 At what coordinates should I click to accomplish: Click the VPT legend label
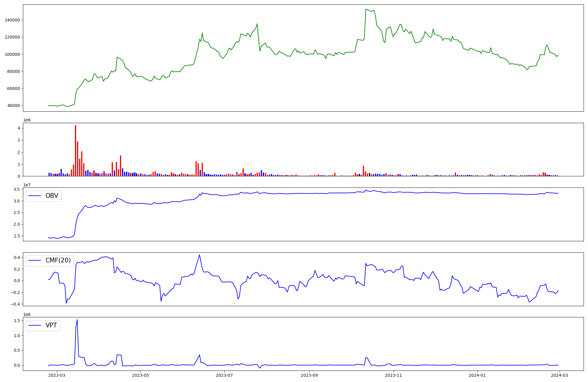(51, 325)
